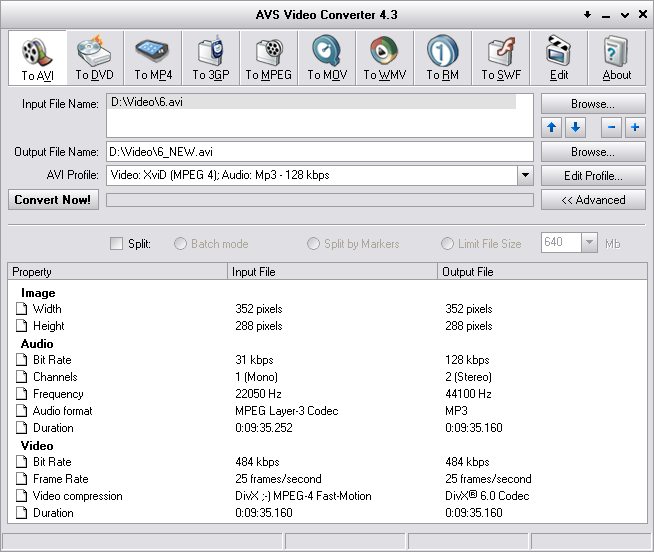Click the conversion progress bar
The image size is (654, 552).
point(320,200)
